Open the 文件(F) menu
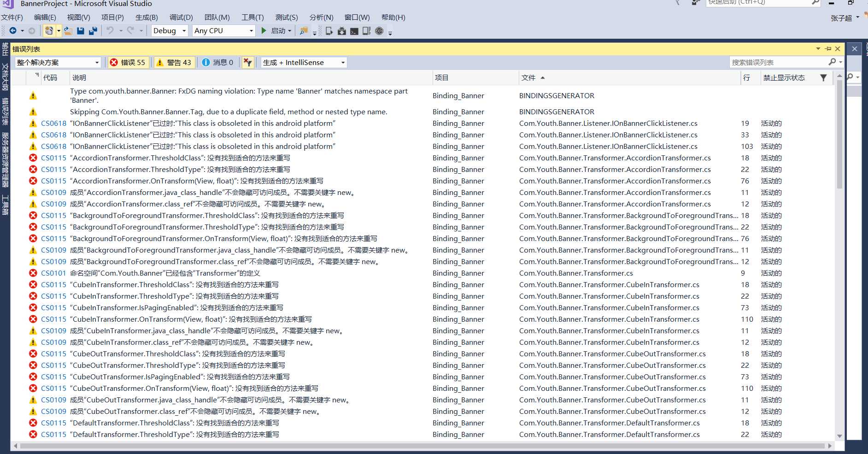The height and width of the screenshot is (454, 868). [x=12, y=18]
